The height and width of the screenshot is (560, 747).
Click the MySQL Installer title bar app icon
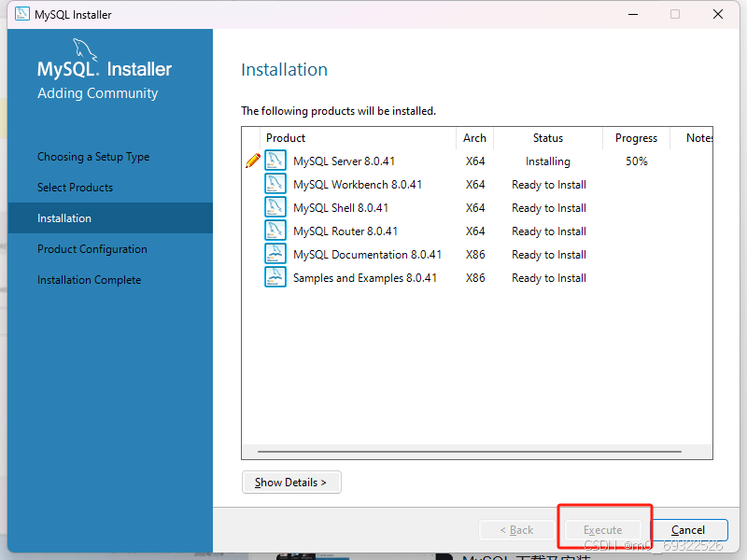21,14
